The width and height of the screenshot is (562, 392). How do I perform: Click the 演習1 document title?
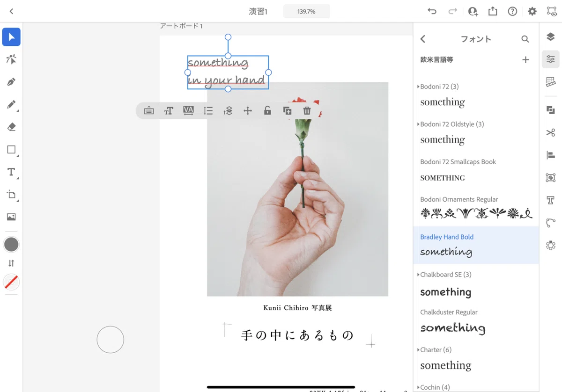pyautogui.click(x=258, y=11)
